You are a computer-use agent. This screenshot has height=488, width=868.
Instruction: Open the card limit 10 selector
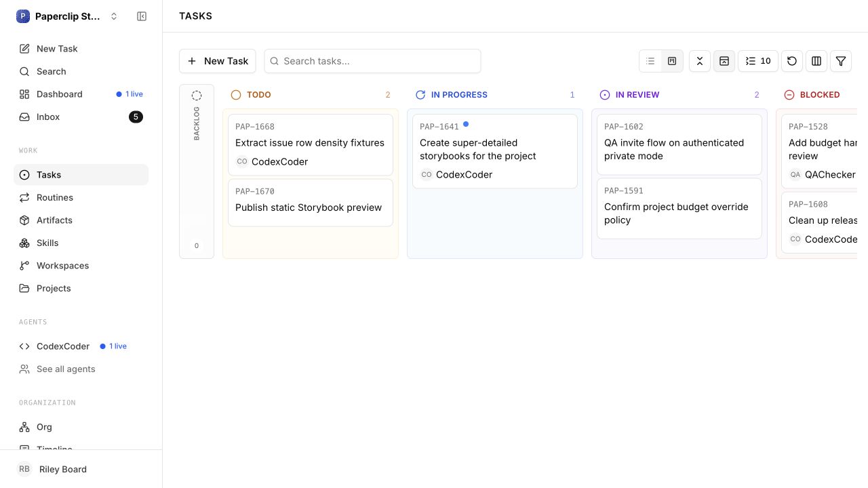point(758,61)
